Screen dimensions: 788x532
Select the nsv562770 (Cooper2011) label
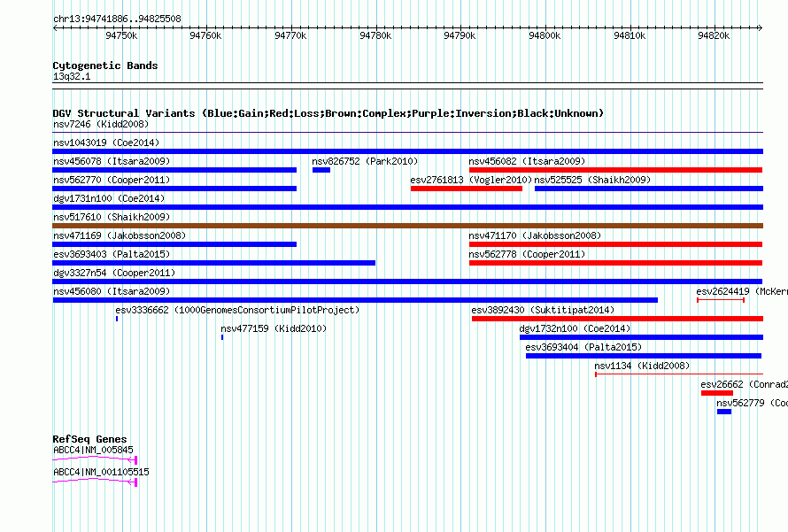coord(112,180)
